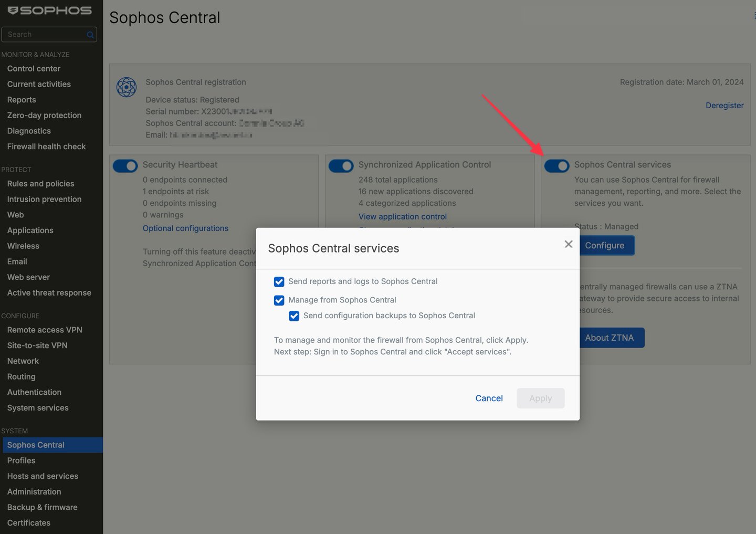Click the Configure button
Image resolution: width=756 pixels, height=534 pixels.
606,245
